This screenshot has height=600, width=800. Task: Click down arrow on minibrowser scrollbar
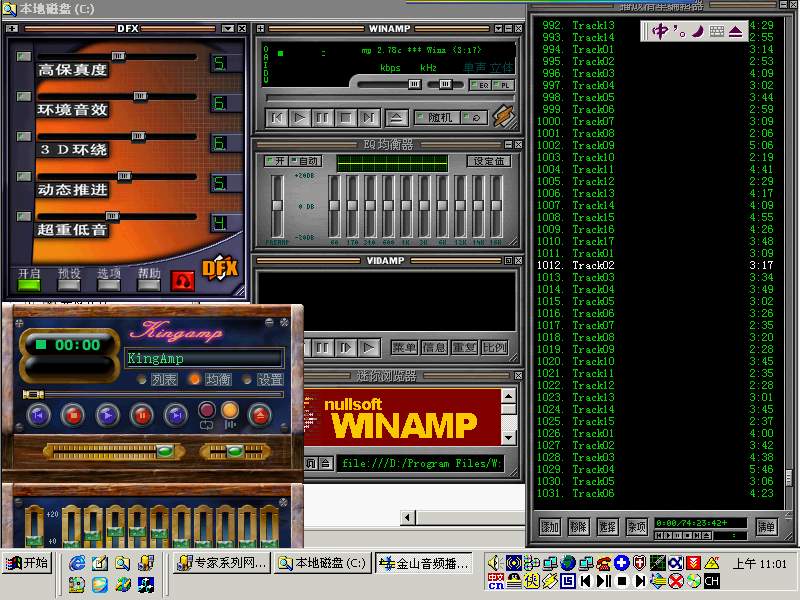tap(509, 437)
